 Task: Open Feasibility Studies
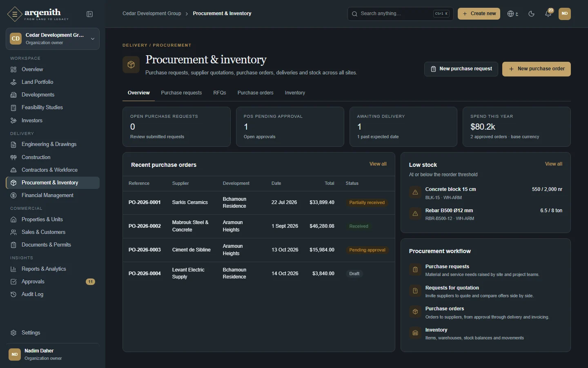pyautogui.click(x=53, y=108)
